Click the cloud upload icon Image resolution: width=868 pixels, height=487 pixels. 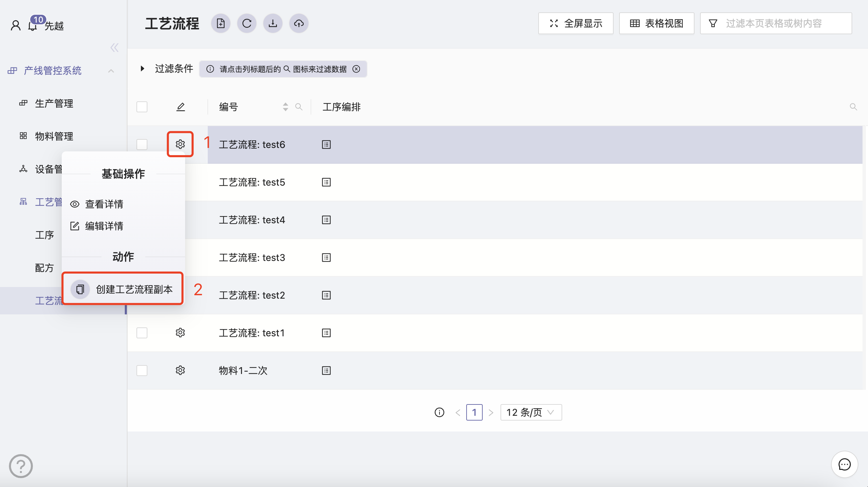(299, 23)
